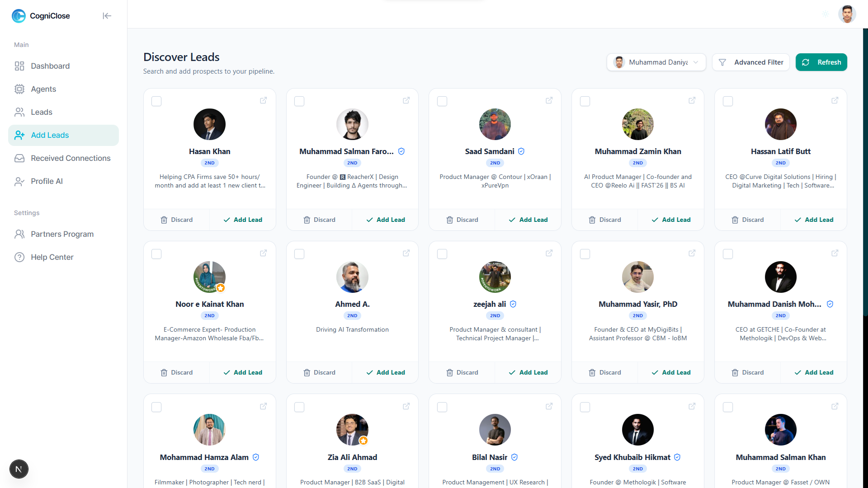This screenshot has height=488, width=868.
Task: Tick Hassan Latif Butt's checkbox
Action: [x=728, y=101]
